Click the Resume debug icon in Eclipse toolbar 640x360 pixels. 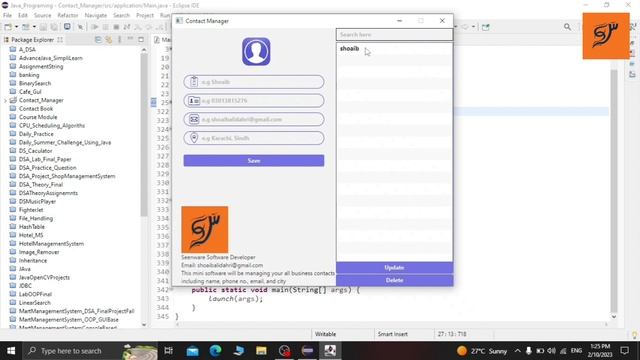click(95, 27)
